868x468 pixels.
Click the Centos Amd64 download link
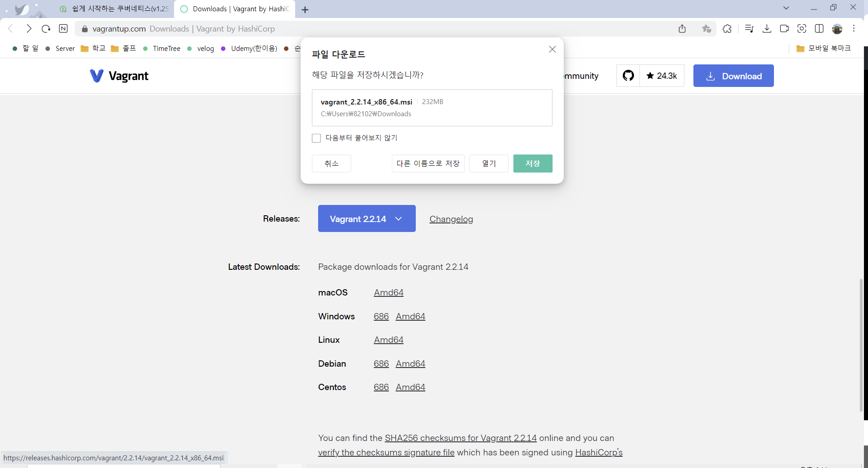(410, 387)
